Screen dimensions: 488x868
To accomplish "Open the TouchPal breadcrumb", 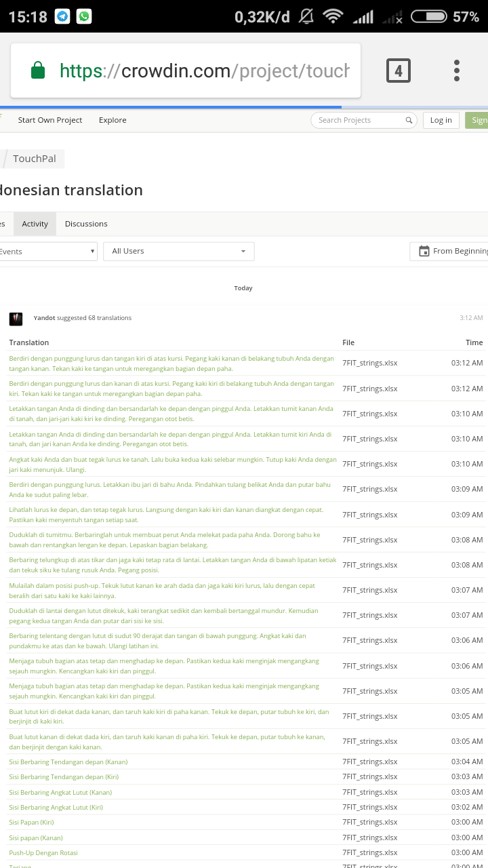I will (x=34, y=159).
